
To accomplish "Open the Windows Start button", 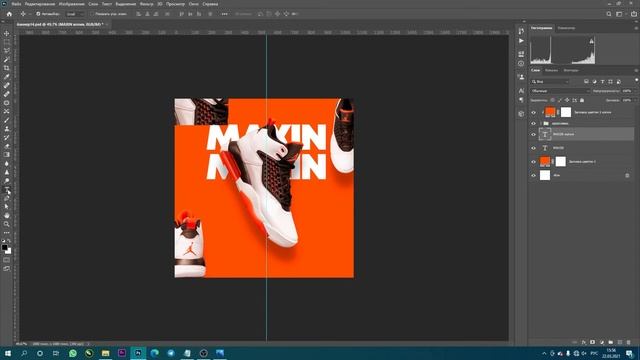I will click(x=7, y=353).
